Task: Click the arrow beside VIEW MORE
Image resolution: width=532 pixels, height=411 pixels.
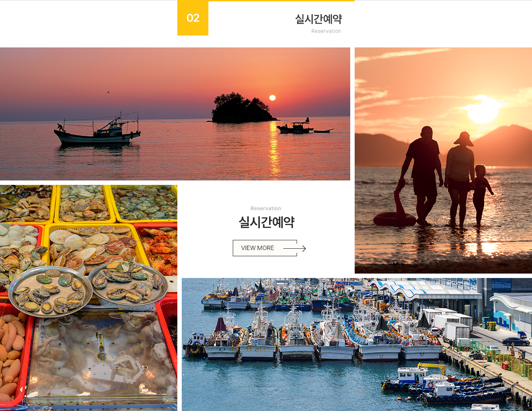Action: pos(295,248)
